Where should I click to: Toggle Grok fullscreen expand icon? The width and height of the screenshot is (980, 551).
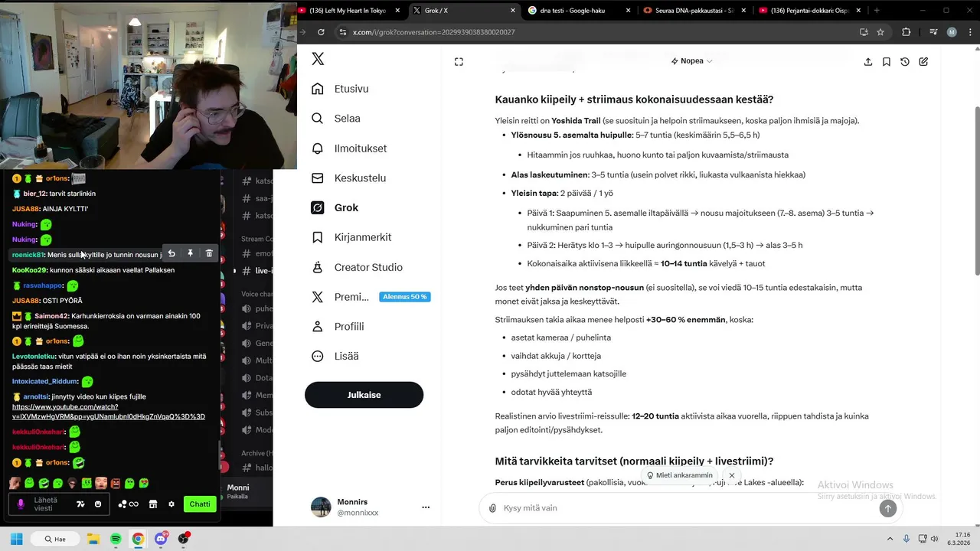(459, 61)
